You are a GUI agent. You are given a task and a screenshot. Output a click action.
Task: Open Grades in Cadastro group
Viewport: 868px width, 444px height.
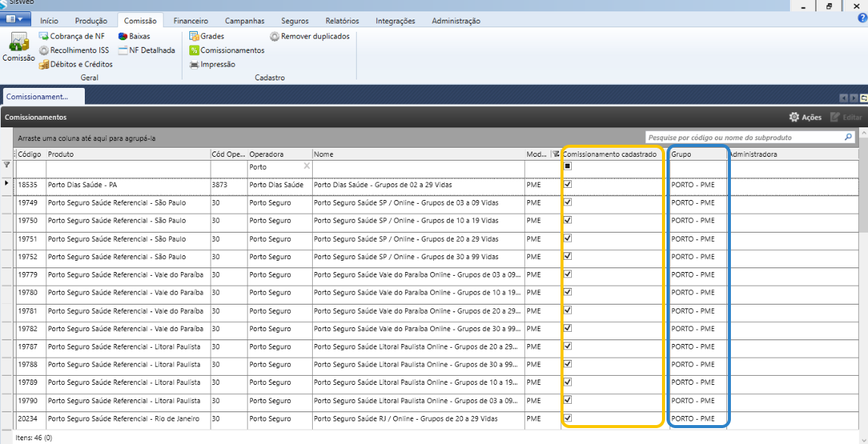(207, 36)
